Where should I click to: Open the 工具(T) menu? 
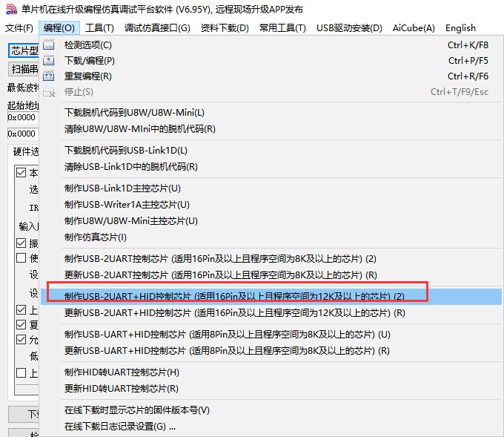tap(99, 28)
